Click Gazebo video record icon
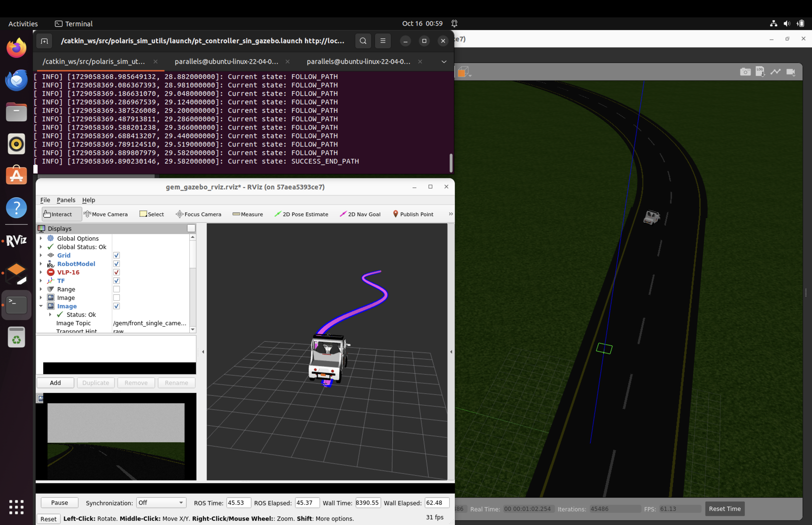 pos(791,72)
